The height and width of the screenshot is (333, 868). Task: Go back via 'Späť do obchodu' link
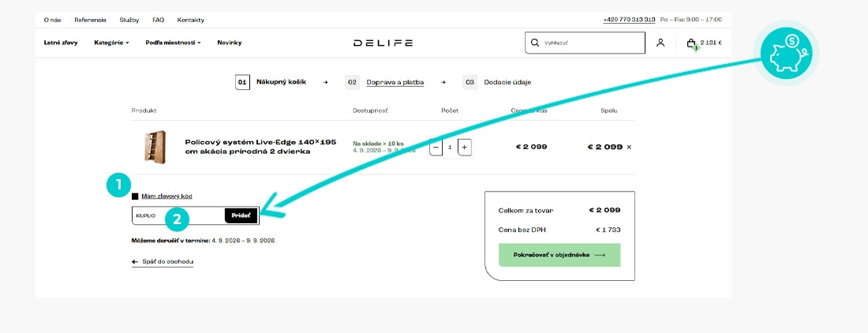click(x=163, y=262)
